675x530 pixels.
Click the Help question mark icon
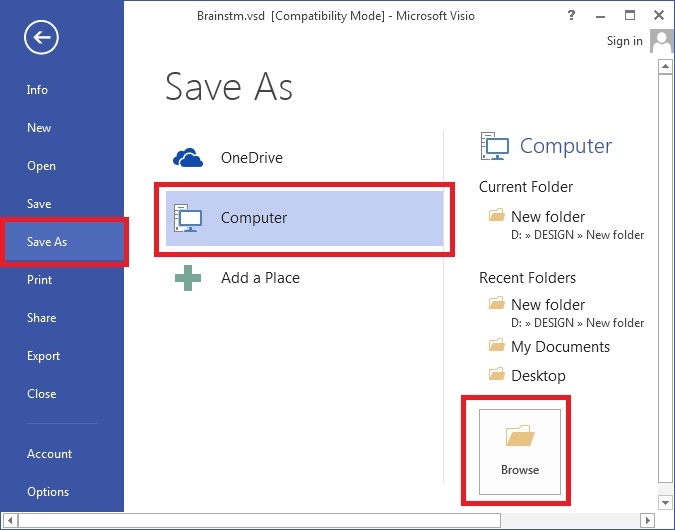571,15
